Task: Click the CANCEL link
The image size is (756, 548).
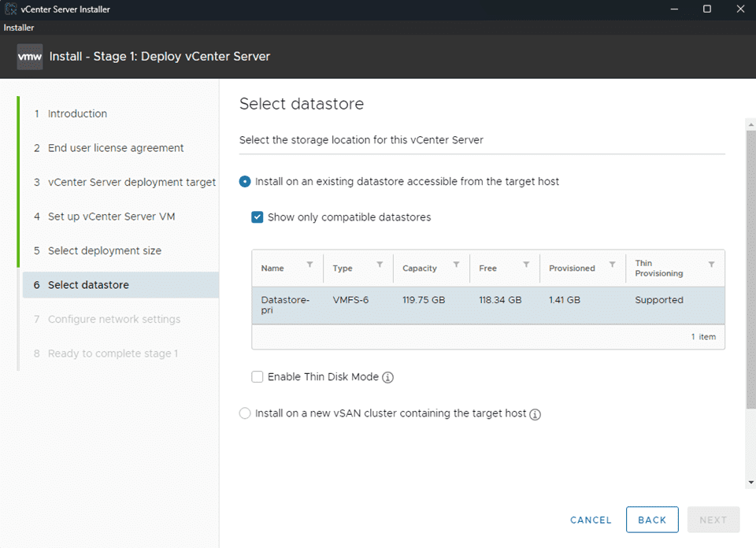Action: point(591,520)
